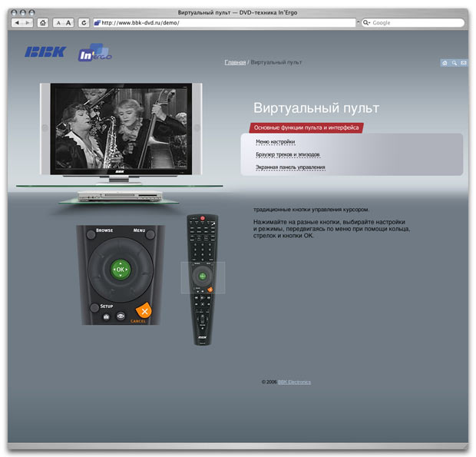Open the "Меню настройки" link
The image size is (476, 457).
275,142
